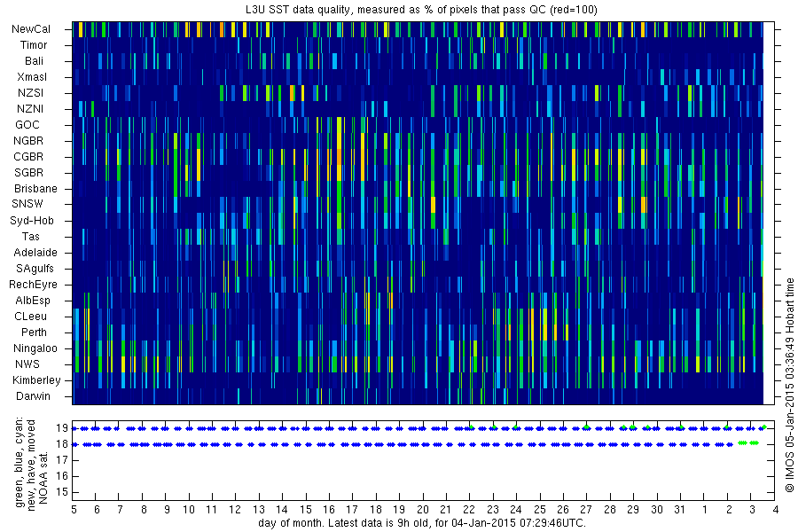The width and height of the screenshot is (798, 532).
Task: Click day 22 on the time axis
Action: point(469,509)
